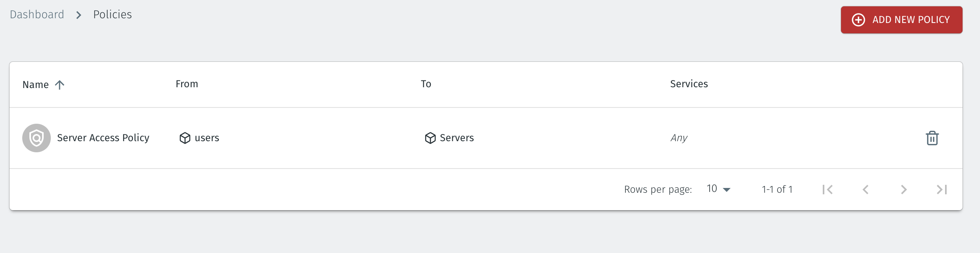Navigate to Dashboard in the breadcrumb
The image size is (980, 253).
[37, 15]
